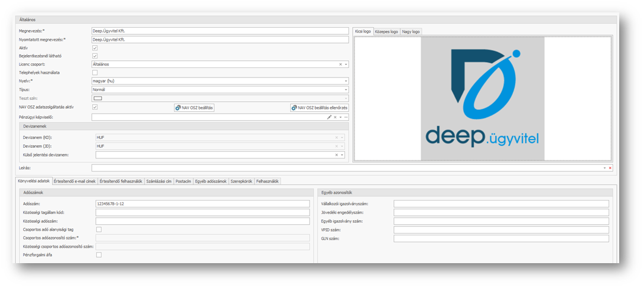Clear Külső jelentési devizanem with X icon

pos(337,155)
